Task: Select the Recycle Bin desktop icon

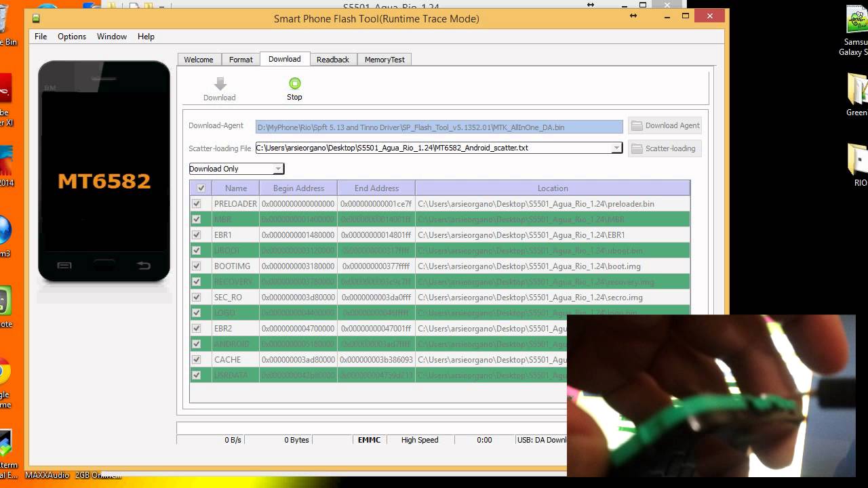Action: coord(7,27)
